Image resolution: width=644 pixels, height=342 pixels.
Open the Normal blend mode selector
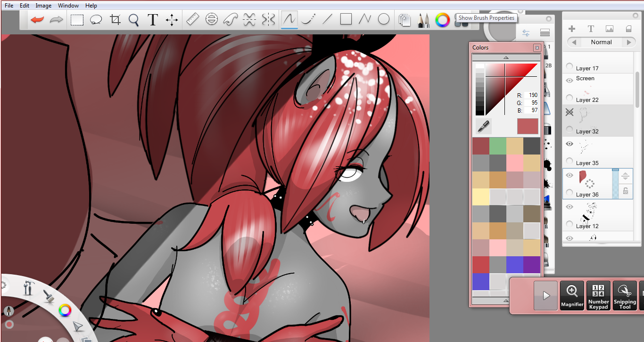click(602, 42)
